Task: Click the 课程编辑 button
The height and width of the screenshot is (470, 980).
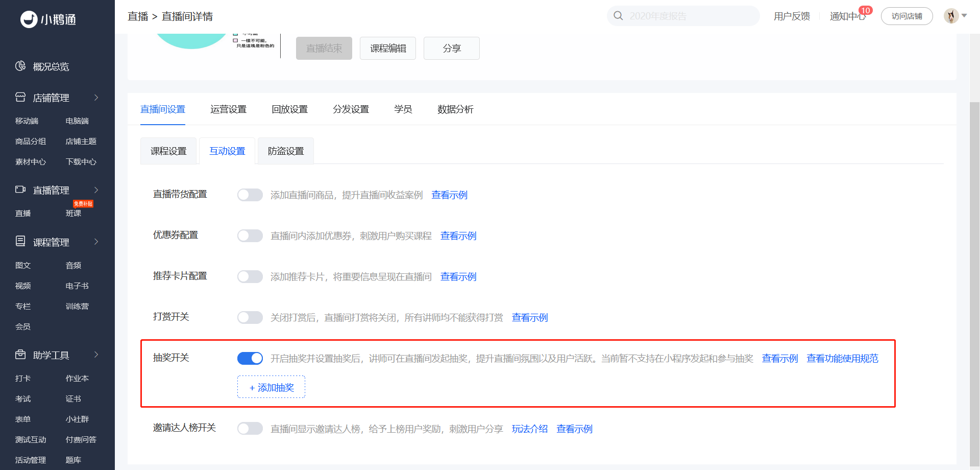Action: tap(388, 48)
